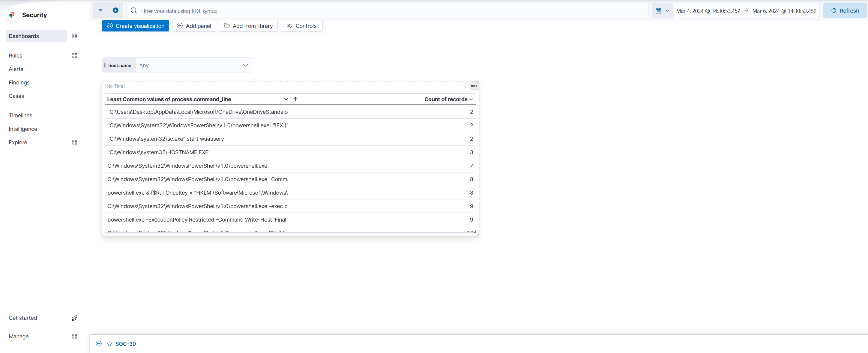Toggle ascending sort arrow on command_line column
Image resolution: width=868 pixels, height=353 pixels.
pos(295,99)
